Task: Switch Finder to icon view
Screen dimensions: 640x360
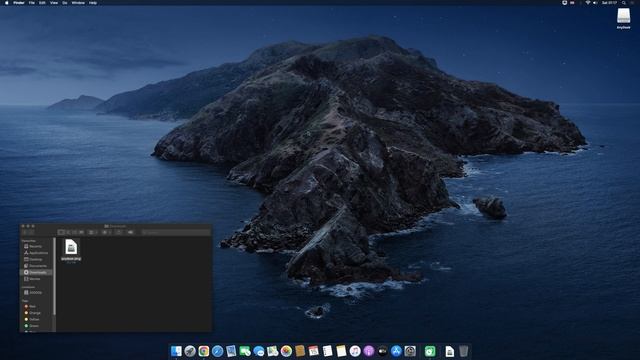Action: (61, 232)
